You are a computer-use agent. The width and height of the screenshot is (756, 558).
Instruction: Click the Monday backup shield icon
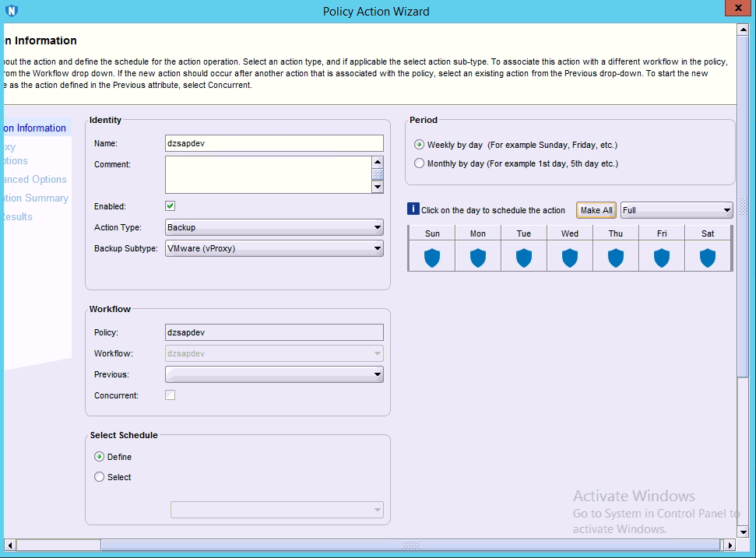[478, 258]
